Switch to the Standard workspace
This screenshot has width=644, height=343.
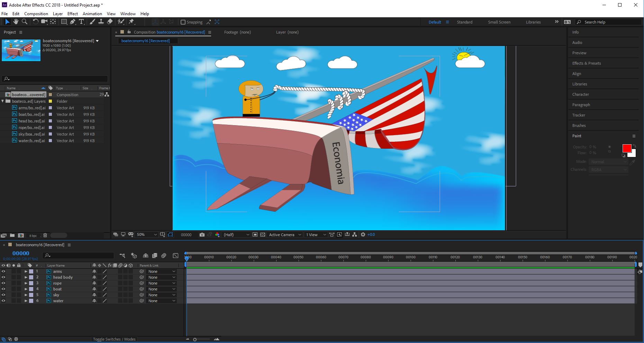point(464,22)
